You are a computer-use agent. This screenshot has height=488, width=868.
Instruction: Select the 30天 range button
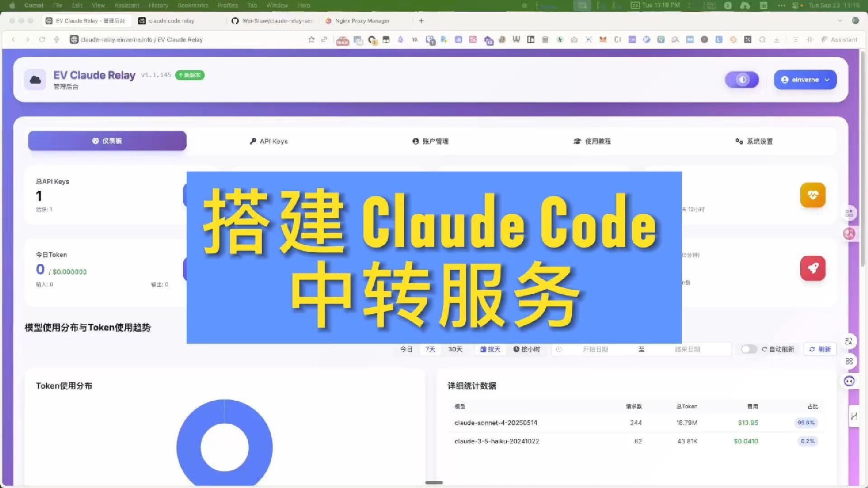click(455, 349)
